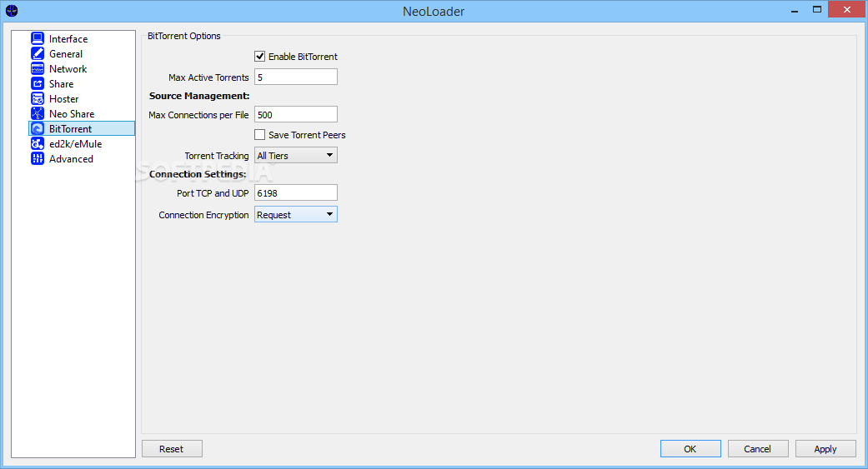Click the Neo Share nodes icon
The image size is (868, 469).
[x=37, y=113]
